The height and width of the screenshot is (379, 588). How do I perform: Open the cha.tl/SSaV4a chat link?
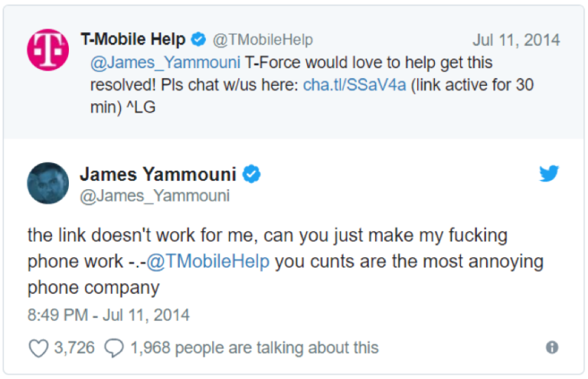point(354,84)
